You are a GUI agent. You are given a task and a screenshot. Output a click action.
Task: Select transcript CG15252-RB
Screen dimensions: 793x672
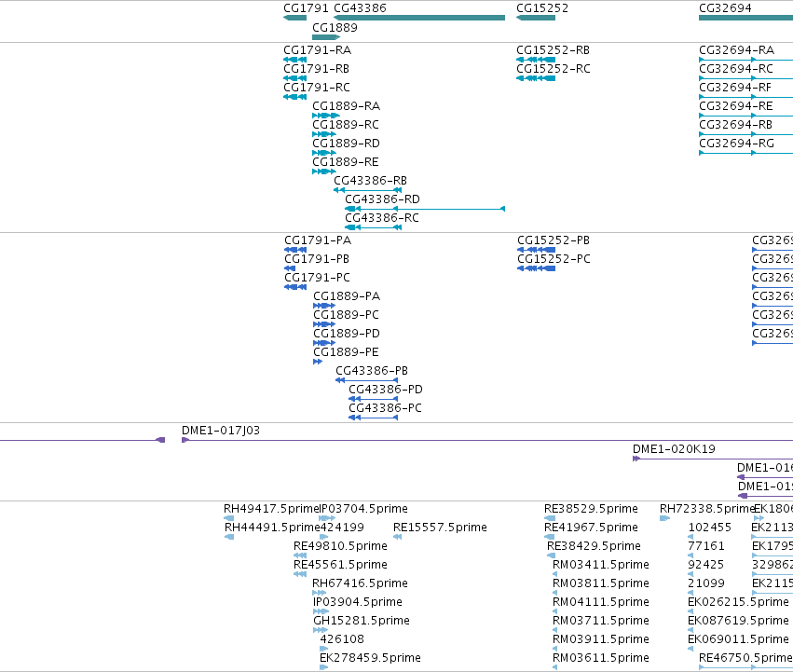(x=553, y=50)
